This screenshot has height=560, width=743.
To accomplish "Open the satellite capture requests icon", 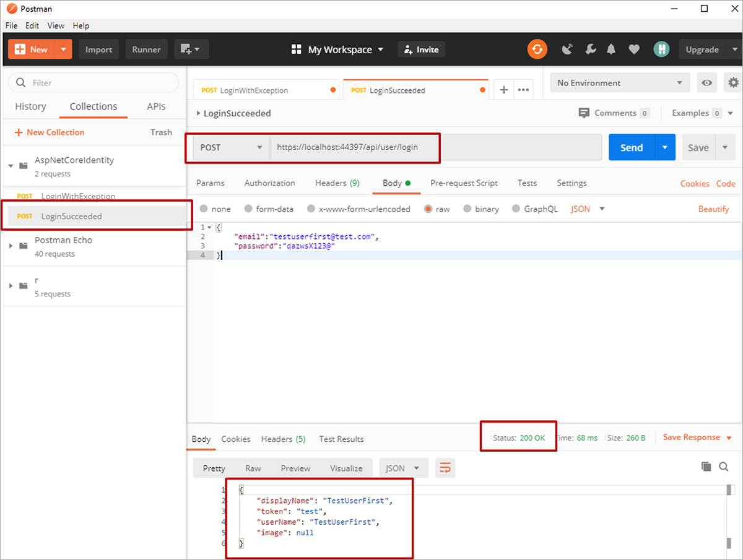I will pyautogui.click(x=567, y=50).
